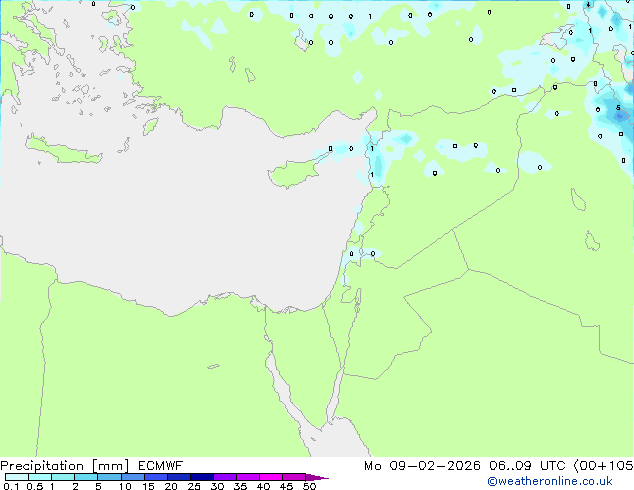Click the "45" legend label
Screen dimensions: 634x490
pyautogui.click(x=286, y=486)
